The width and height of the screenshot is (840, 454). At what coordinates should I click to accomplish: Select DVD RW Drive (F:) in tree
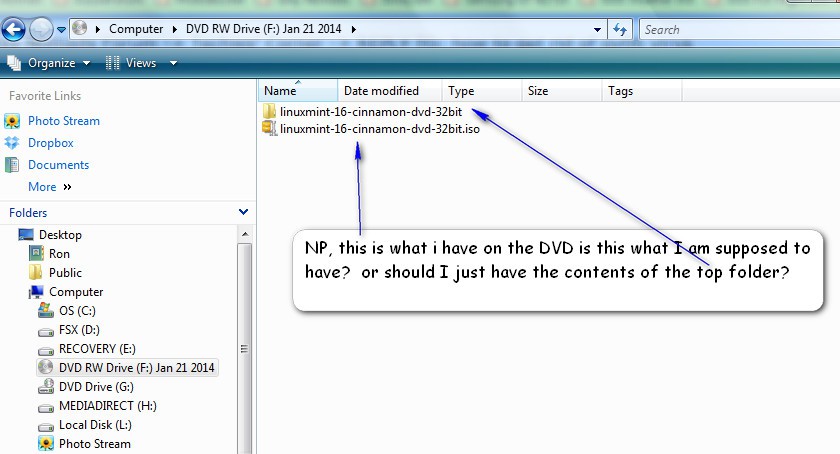pyautogui.click(x=136, y=368)
